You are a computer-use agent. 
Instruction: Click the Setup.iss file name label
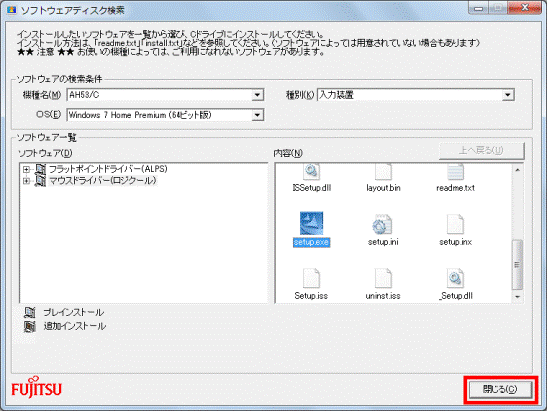tap(311, 296)
